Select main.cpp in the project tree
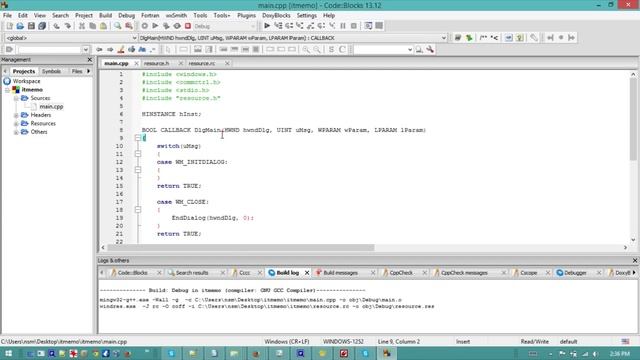This screenshot has height=360, width=640. [51, 107]
